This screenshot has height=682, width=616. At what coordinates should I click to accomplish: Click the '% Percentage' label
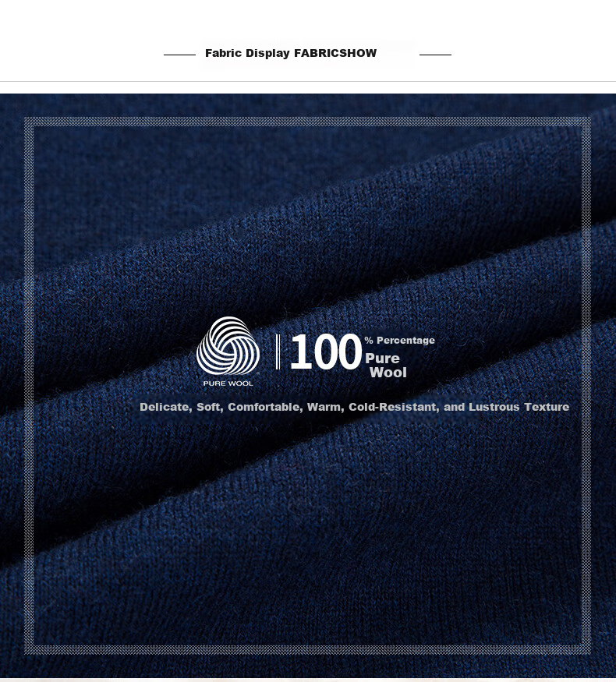(x=399, y=341)
